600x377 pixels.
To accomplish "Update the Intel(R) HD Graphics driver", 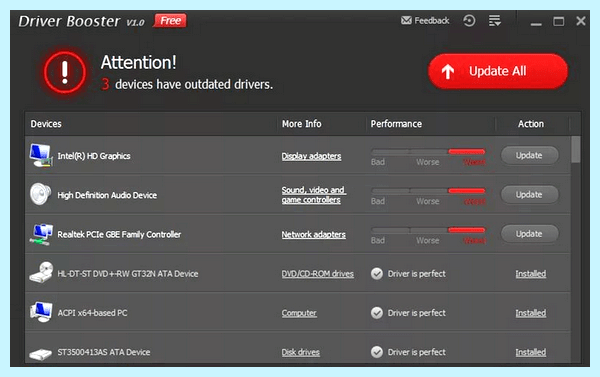I will [530, 155].
